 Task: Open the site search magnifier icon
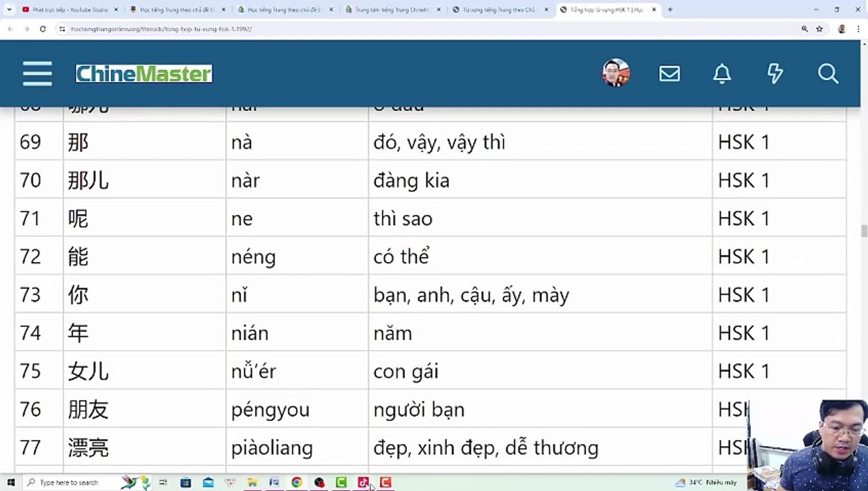[828, 74]
